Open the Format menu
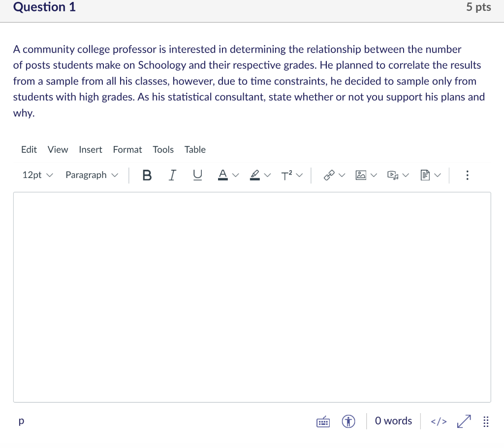 [x=127, y=149]
